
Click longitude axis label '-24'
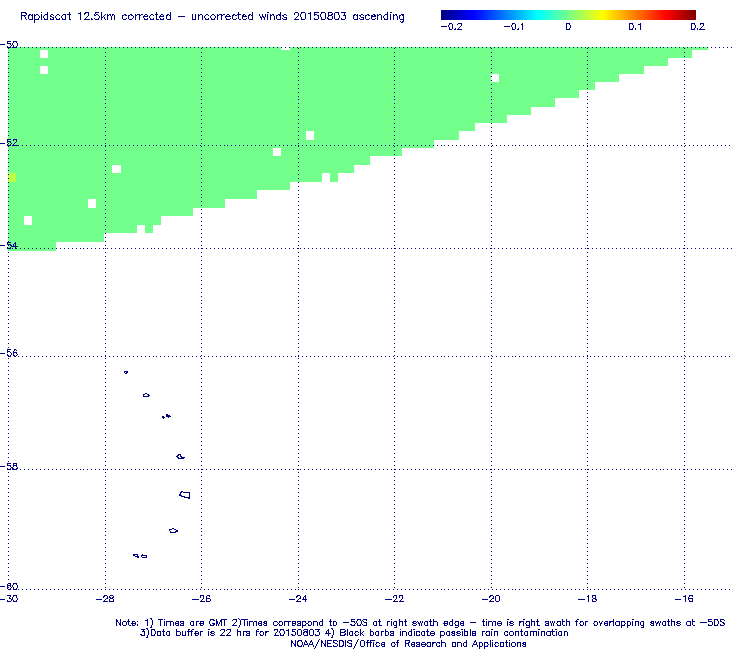(298, 599)
